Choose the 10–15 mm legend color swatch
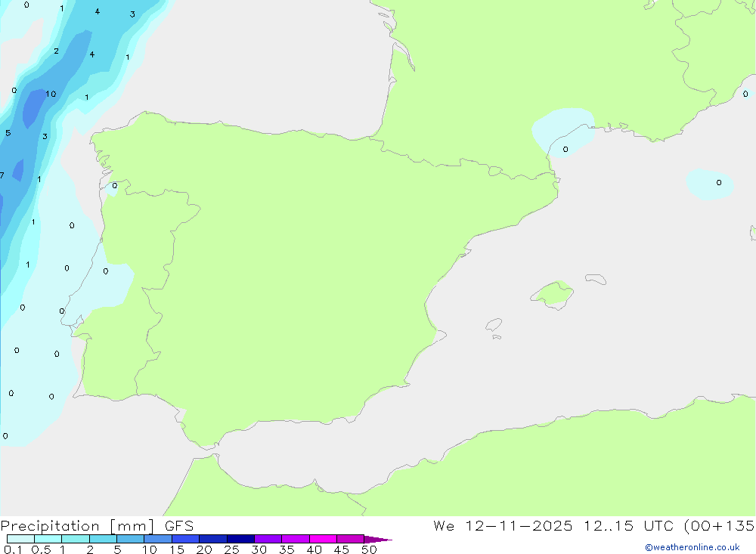756x554 pixels. [x=158, y=539]
